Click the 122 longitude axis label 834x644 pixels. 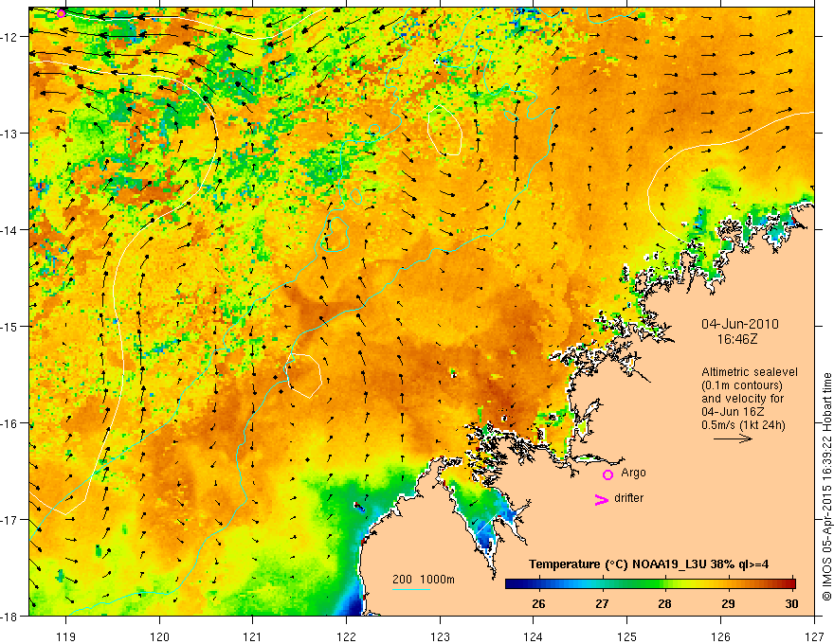pyautogui.click(x=346, y=636)
